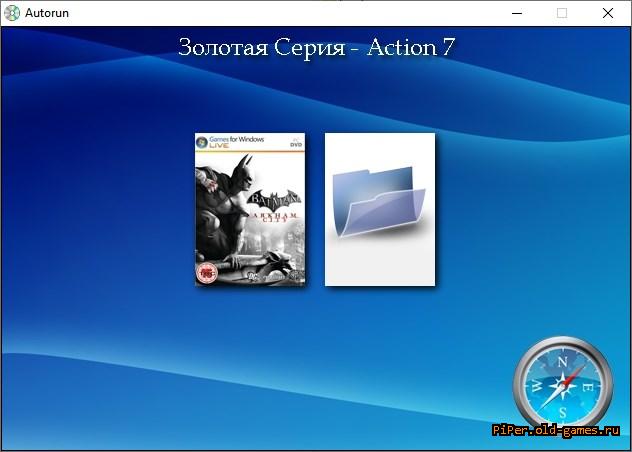The image size is (632, 452).
Task: Minimize the Autorun window
Action: tap(517, 13)
